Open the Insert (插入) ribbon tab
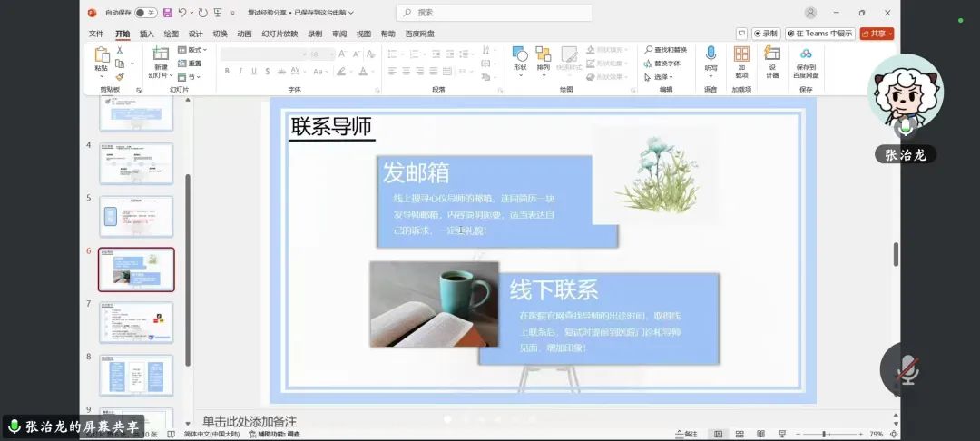Image resolution: width=980 pixels, height=441 pixels. [146, 34]
